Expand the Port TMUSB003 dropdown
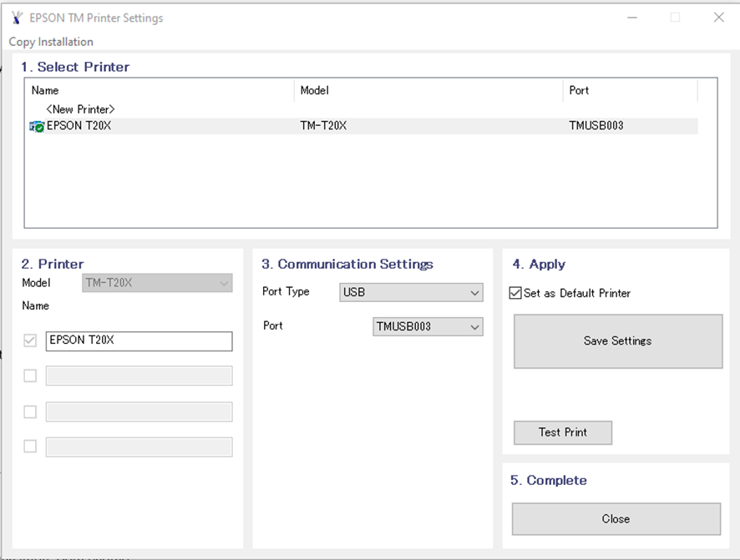The height and width of the screenshot is (560, 740). point(428,326)
